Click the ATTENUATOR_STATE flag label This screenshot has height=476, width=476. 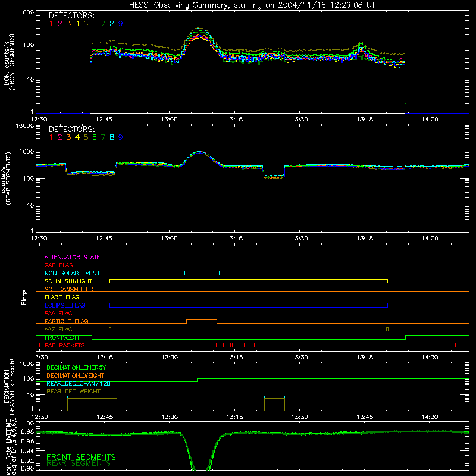tap(72, 257)
